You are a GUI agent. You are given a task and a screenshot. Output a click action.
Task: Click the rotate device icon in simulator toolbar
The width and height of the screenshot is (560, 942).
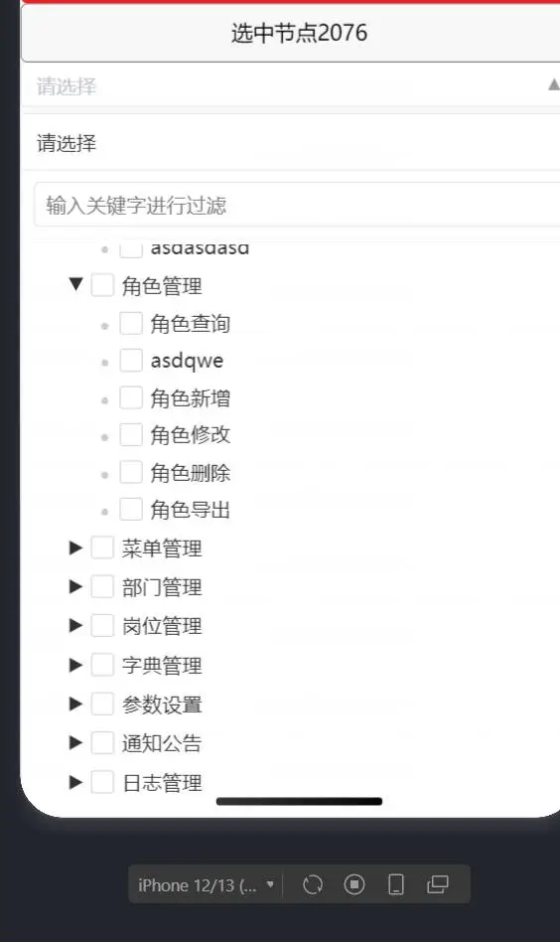(x=313, y=884)
